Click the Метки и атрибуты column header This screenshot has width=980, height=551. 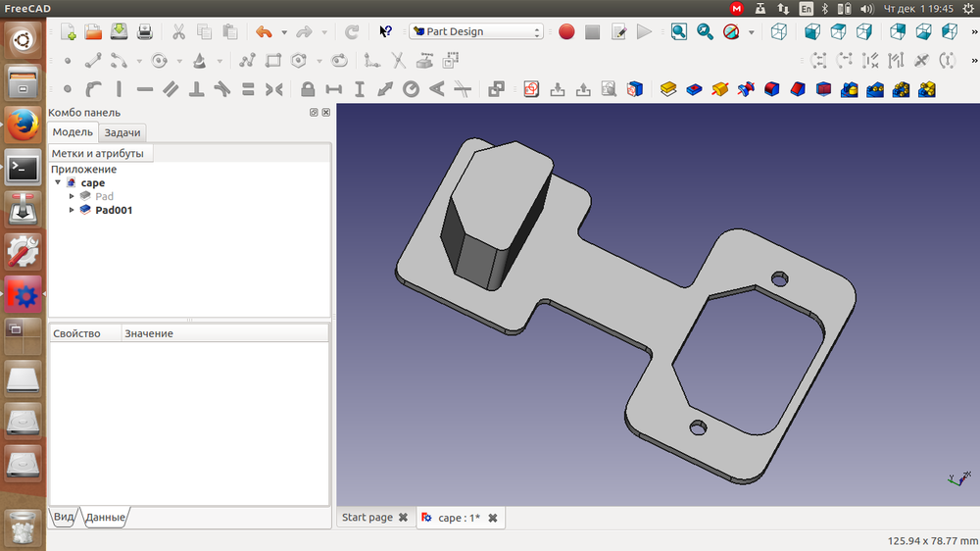98,153
